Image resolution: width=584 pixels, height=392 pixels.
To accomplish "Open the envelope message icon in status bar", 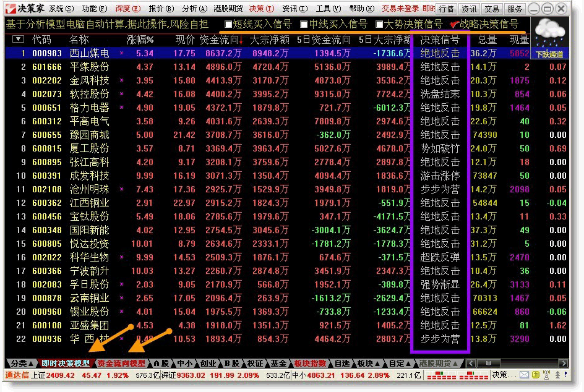I will [524, 375].
